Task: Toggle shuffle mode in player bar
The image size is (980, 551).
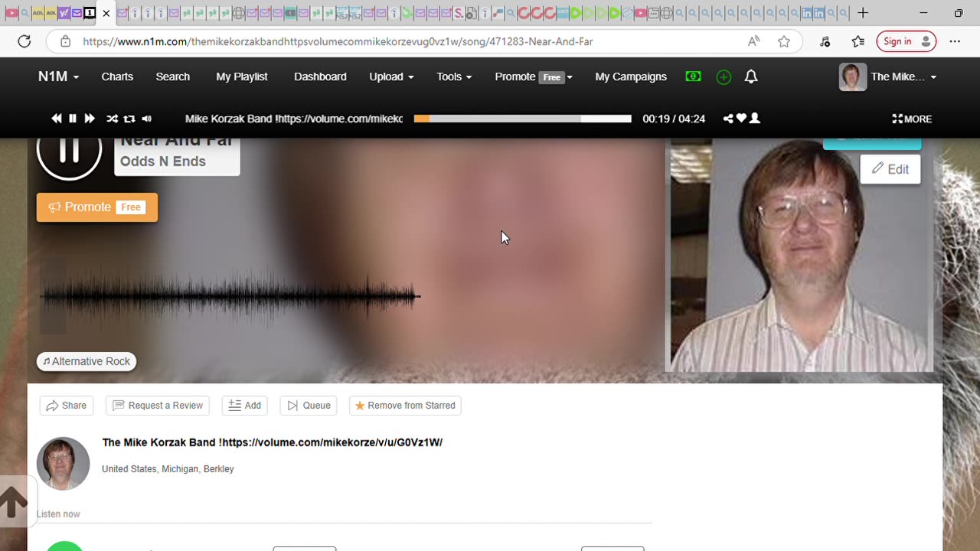Action: 112,119
